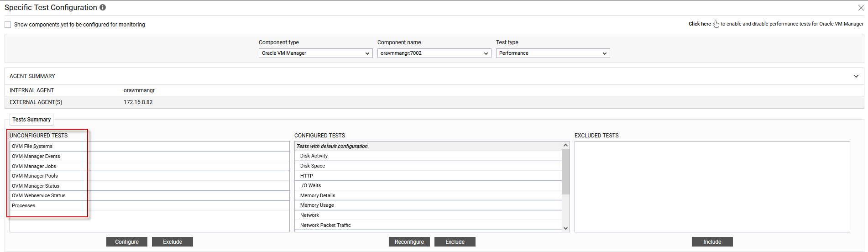Click the info icon beside Specific Test Configuration
The height and width of the screenshot is (252, 868).
(103, 7)
